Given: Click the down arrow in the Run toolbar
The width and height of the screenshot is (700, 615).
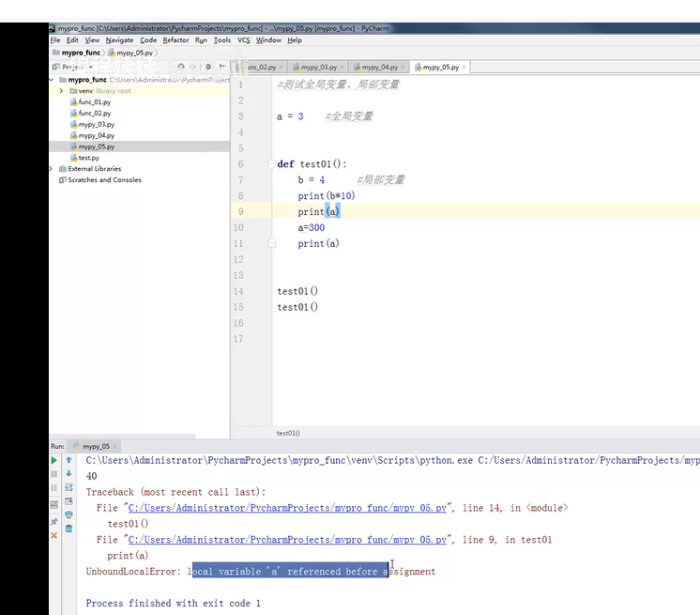Looking at the screenshot, I should [68, 473].
